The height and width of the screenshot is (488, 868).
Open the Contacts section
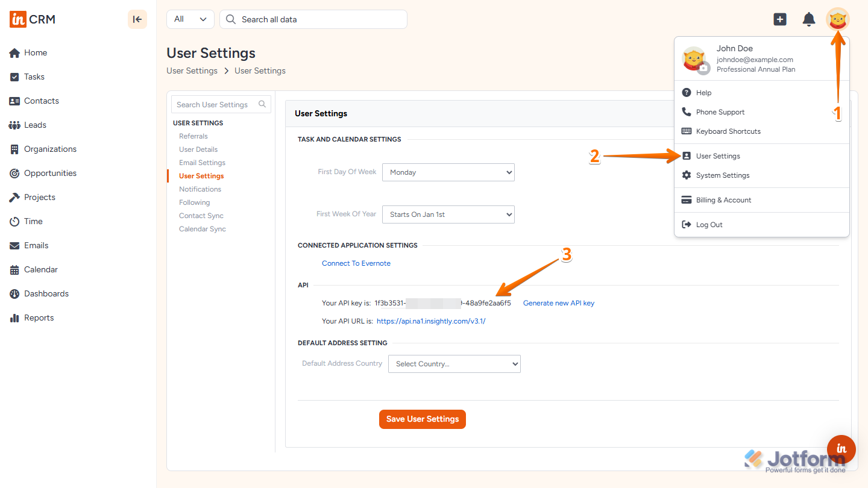point(40,101)
